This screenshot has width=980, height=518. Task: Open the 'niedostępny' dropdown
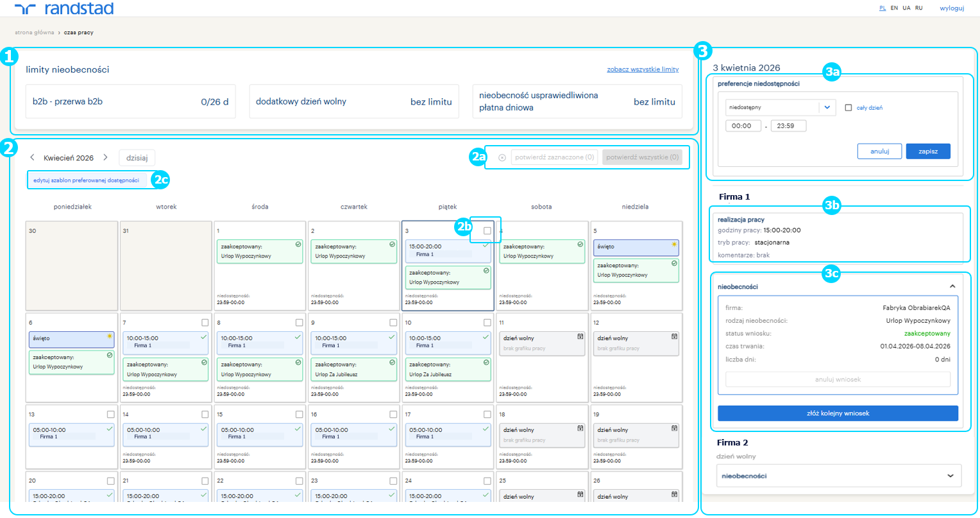[x=827, y=107]
